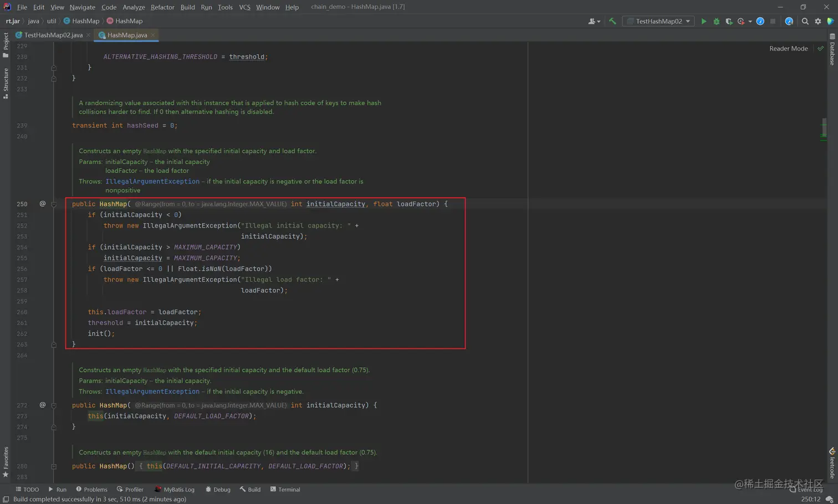Click the hashSeed variable on line 239

click(142, 126)
